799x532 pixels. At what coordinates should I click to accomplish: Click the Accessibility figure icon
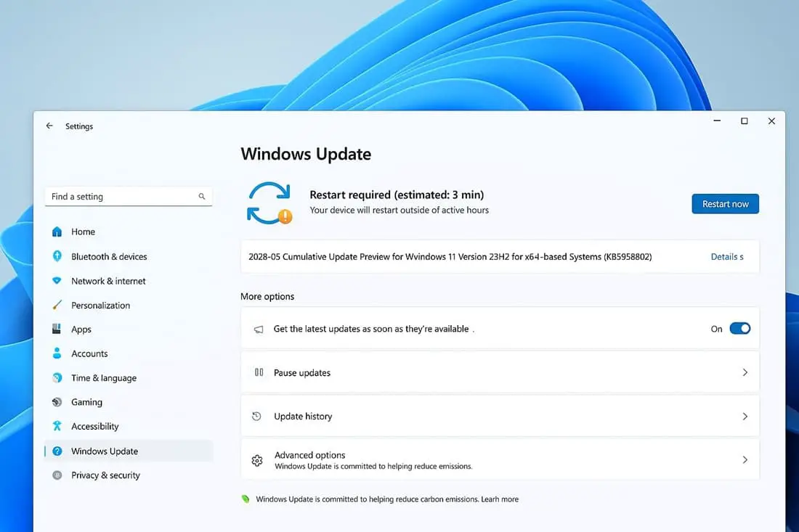click(57, 426)
